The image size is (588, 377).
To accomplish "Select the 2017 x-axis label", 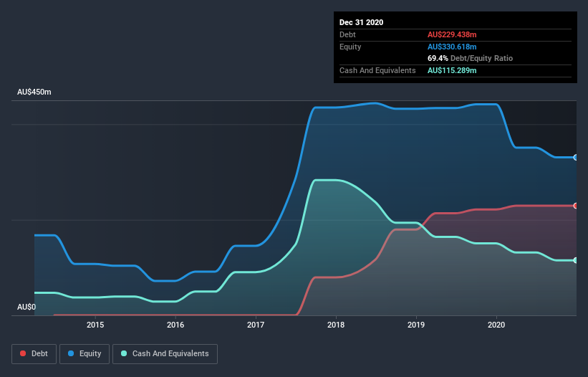I will (x=256, y=325).
